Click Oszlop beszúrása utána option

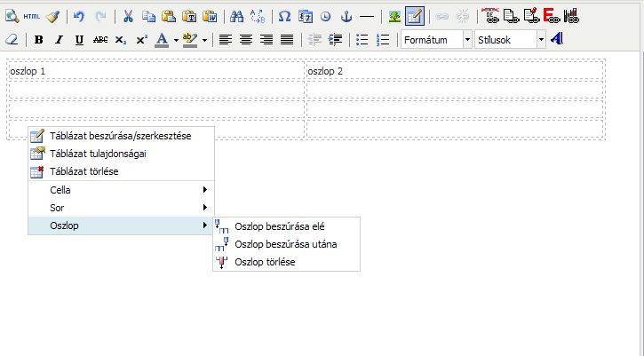click(285, 244)
